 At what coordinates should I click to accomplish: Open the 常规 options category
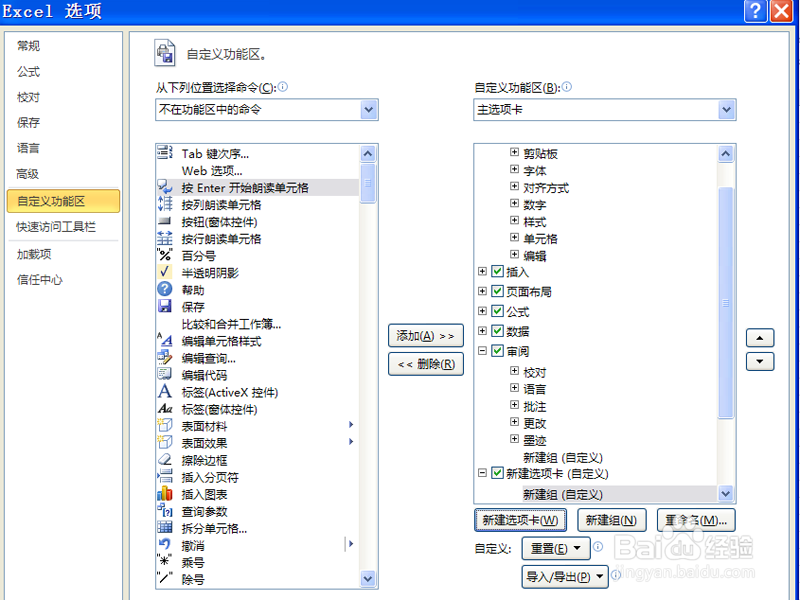[29, 46]
